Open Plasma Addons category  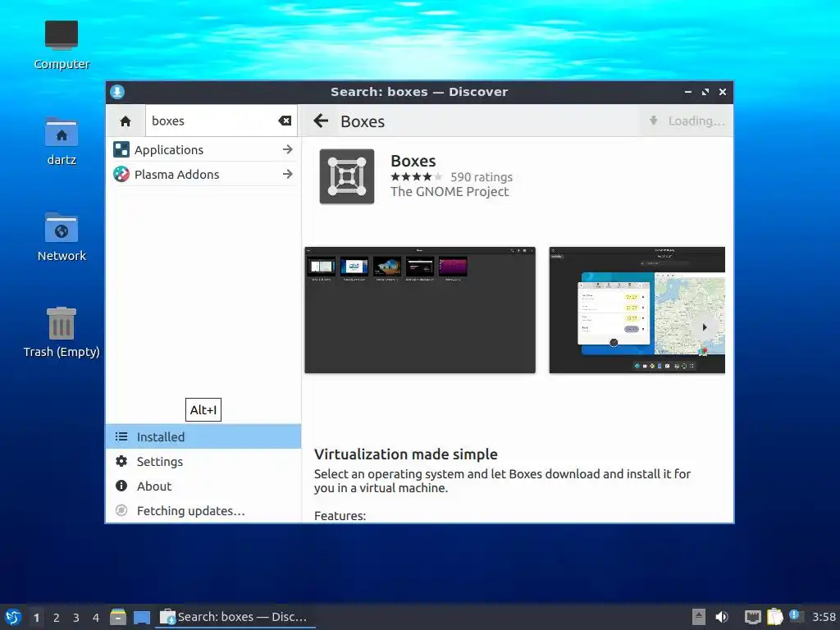[x=203, y=174]
